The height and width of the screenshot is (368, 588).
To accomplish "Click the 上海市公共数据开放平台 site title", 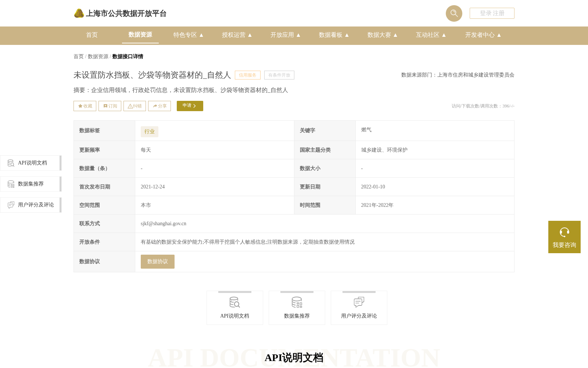I will pyautogui.click(x=126, y=14).
